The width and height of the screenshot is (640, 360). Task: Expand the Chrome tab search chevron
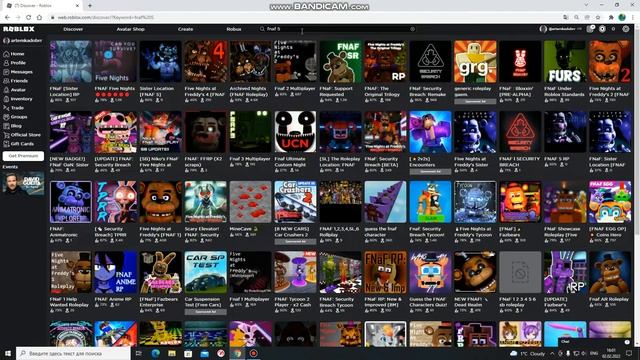586,5
